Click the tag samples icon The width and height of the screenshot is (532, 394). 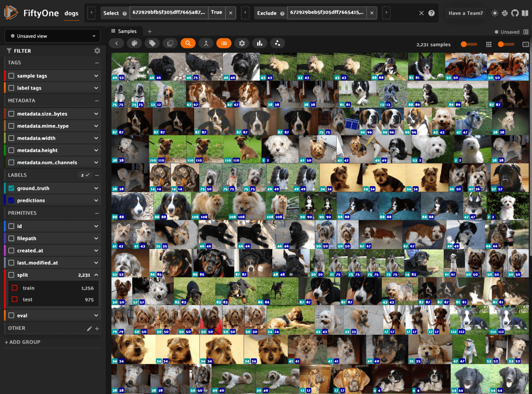[152, 43]
